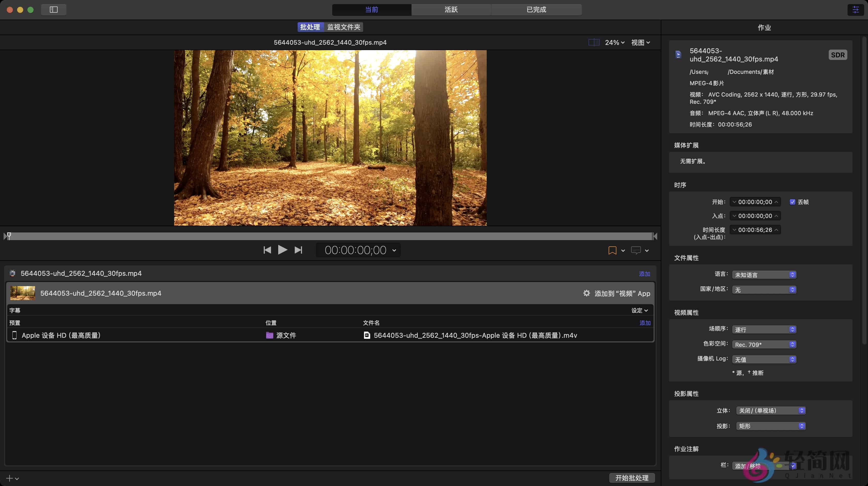Click the add job plus icon at bottom left

[x=9, y=478]
